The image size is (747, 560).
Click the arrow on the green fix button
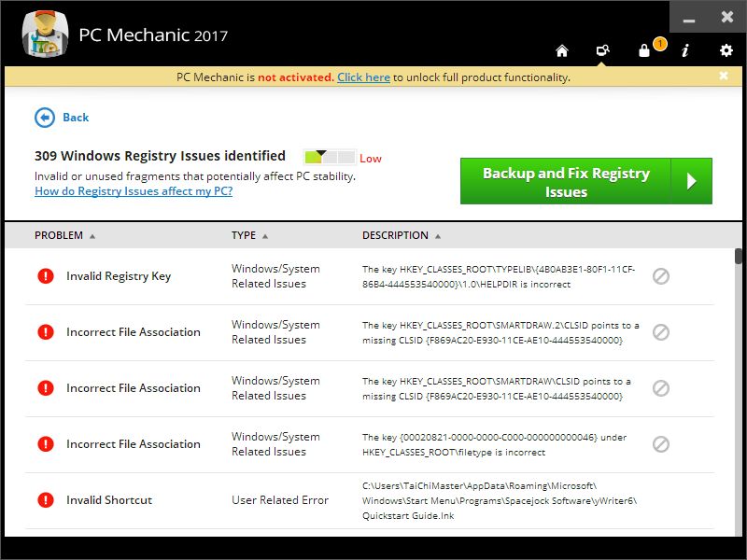pyautogui.click(x=692, y=181)
